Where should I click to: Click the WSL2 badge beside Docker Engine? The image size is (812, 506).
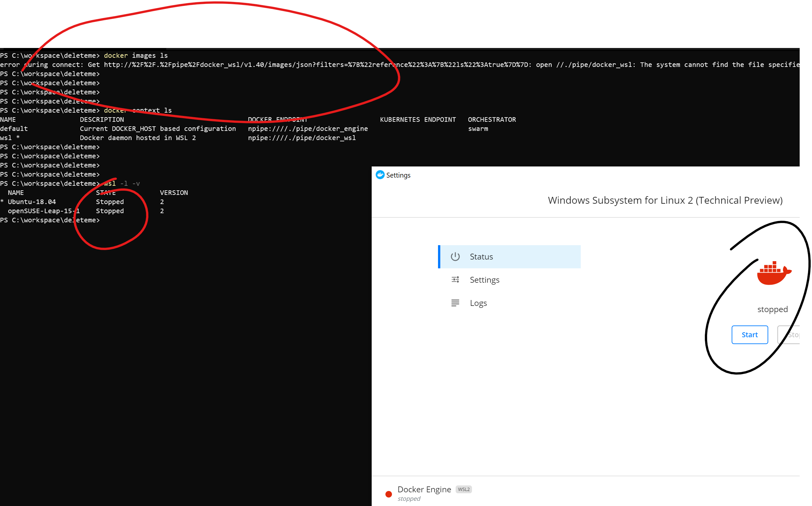[464, 489]
